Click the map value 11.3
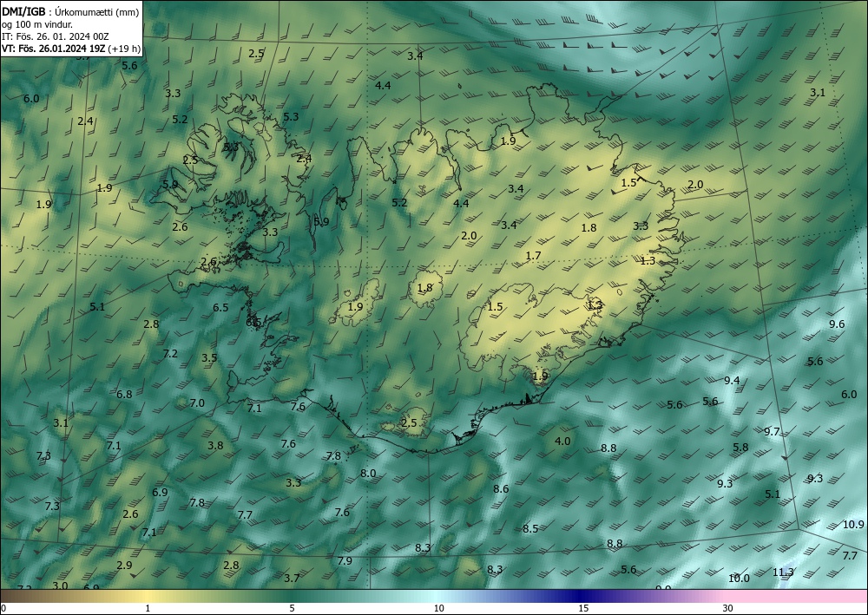The width and height of the screenshot is (868, 615). point(783,572)
